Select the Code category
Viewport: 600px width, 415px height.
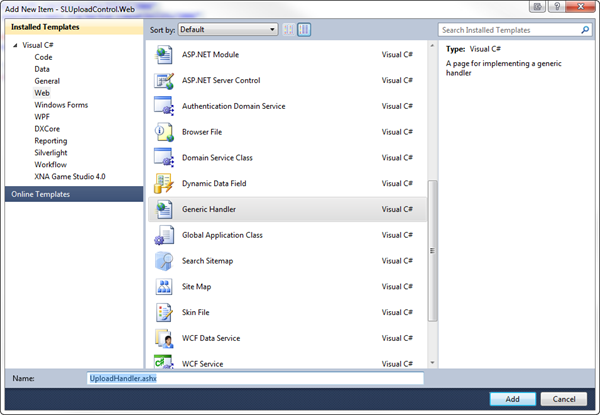(43, 57)
